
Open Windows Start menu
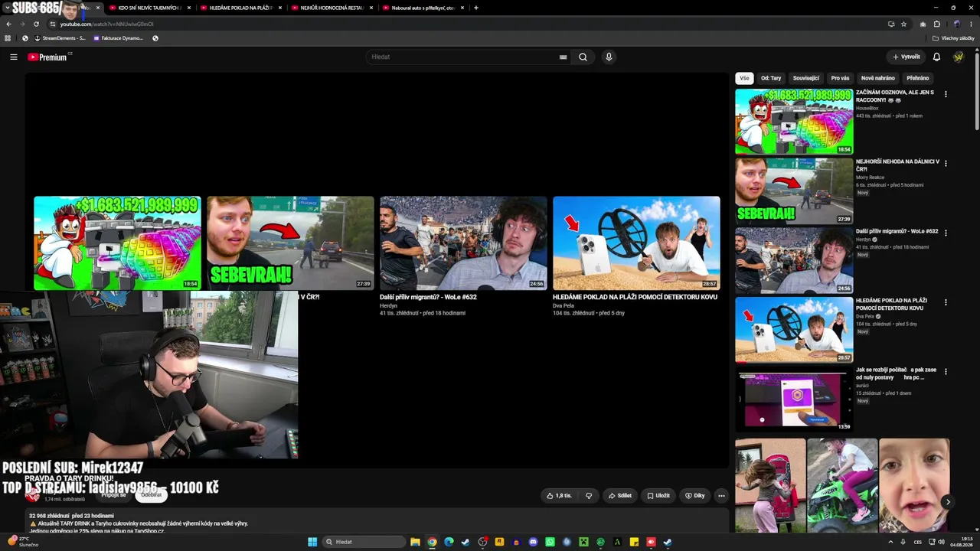point(312,542)
